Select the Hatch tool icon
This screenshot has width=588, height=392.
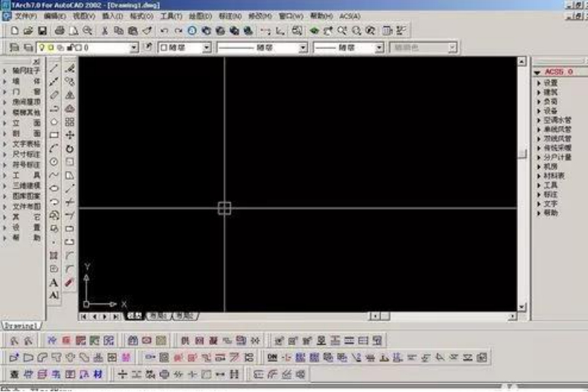(54, 256)
